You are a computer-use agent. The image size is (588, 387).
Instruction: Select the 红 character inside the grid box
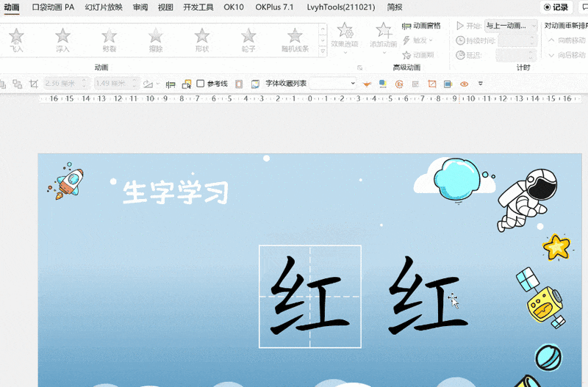click(x=309, y=295)
